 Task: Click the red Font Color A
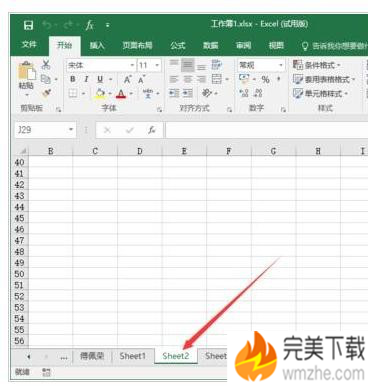point(121,94)
